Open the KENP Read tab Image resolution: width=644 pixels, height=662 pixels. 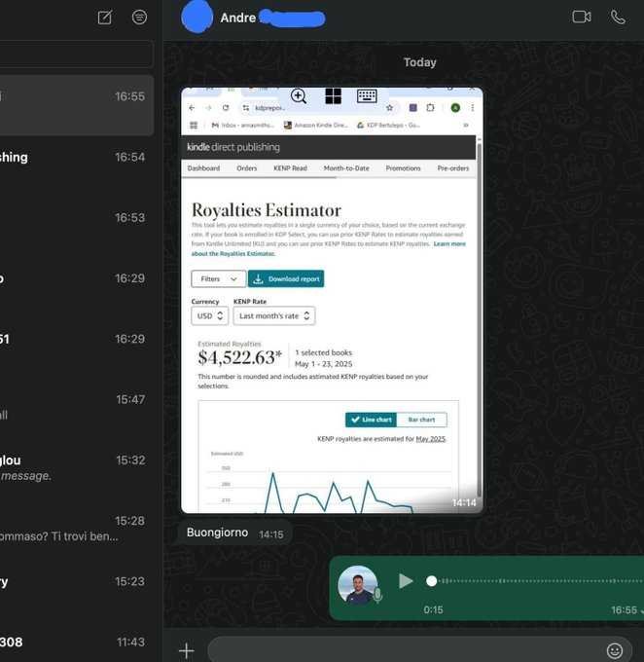pyautogui.click(x=290, y=168)
